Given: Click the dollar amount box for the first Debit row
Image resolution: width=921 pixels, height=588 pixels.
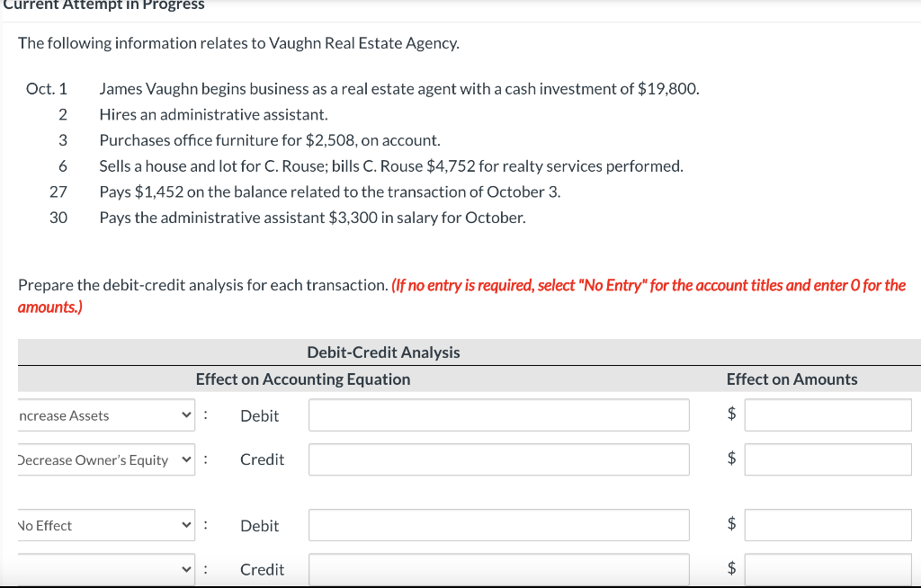Looking at the screenshot, I should [x=827, y=414].
